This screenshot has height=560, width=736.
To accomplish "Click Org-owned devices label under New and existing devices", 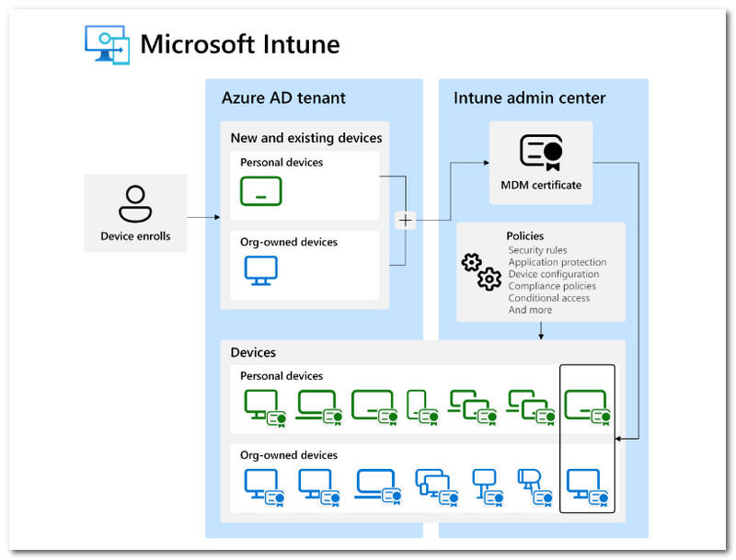I will (x=289, y=242).
